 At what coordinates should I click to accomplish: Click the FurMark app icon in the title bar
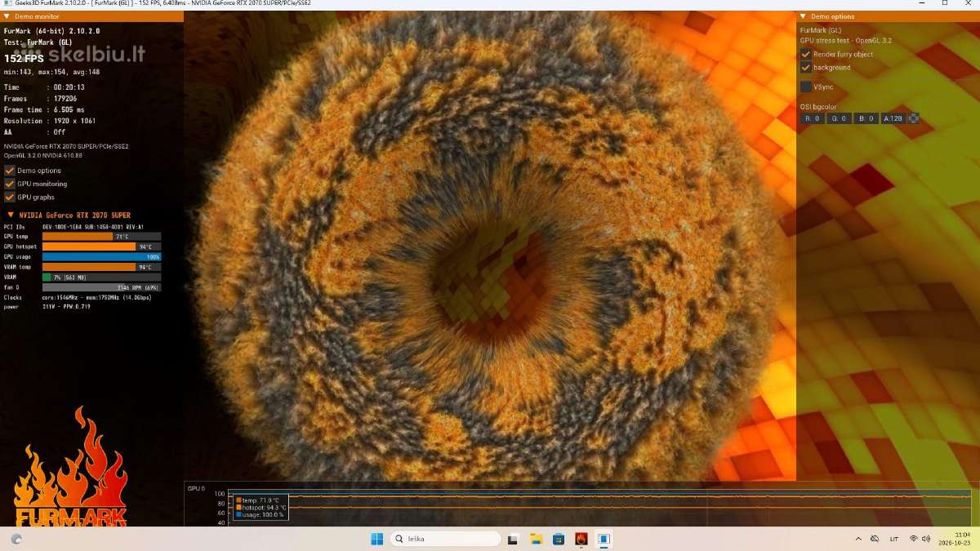pos(7,4)
